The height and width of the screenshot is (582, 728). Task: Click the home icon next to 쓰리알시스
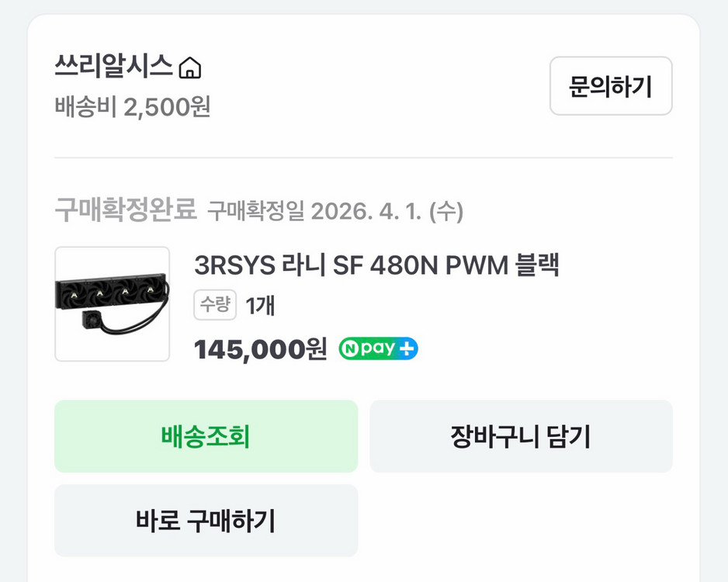coord(192,68)
